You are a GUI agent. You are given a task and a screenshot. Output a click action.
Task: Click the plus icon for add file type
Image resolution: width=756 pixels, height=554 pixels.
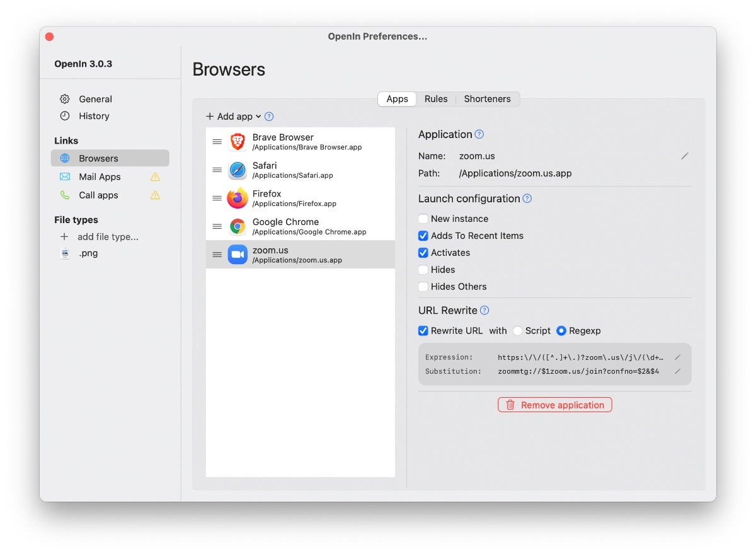(x=64, y=237)
